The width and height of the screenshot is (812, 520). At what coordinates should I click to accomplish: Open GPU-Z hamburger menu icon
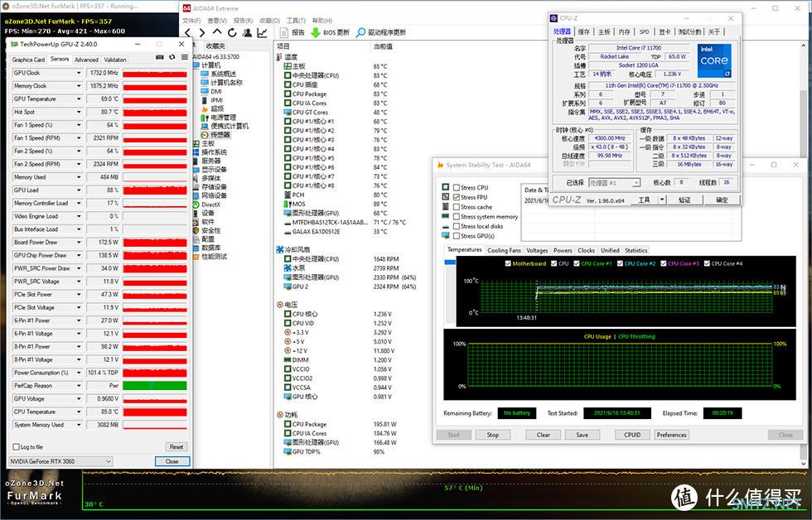184,57
